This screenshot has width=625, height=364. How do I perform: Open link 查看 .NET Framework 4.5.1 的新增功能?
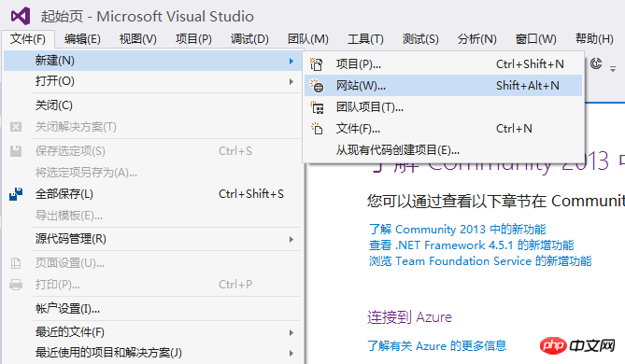point(471,245)
